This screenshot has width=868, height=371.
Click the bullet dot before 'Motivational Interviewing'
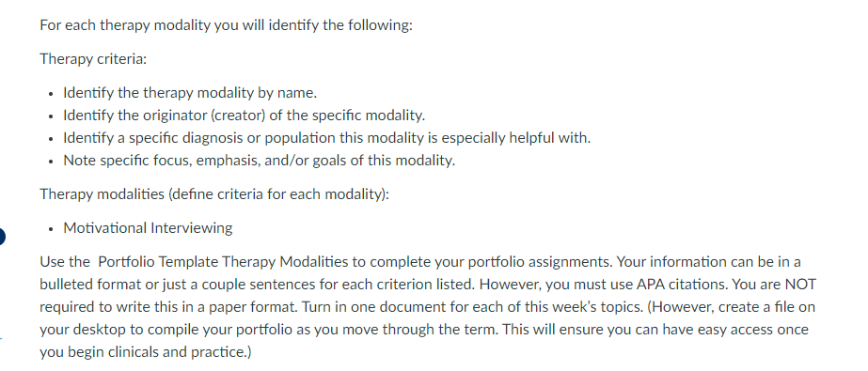pos(51,229)
